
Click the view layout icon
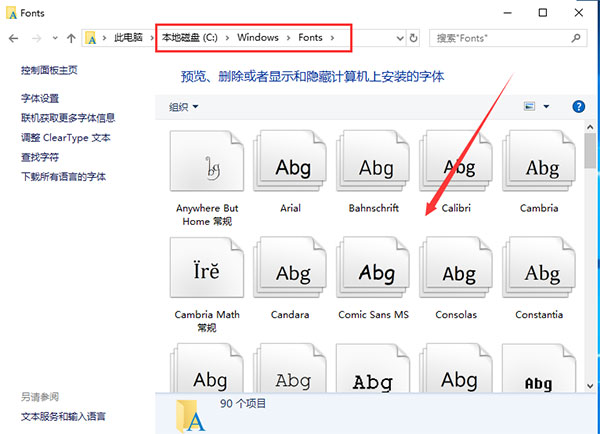click(529, 106)
